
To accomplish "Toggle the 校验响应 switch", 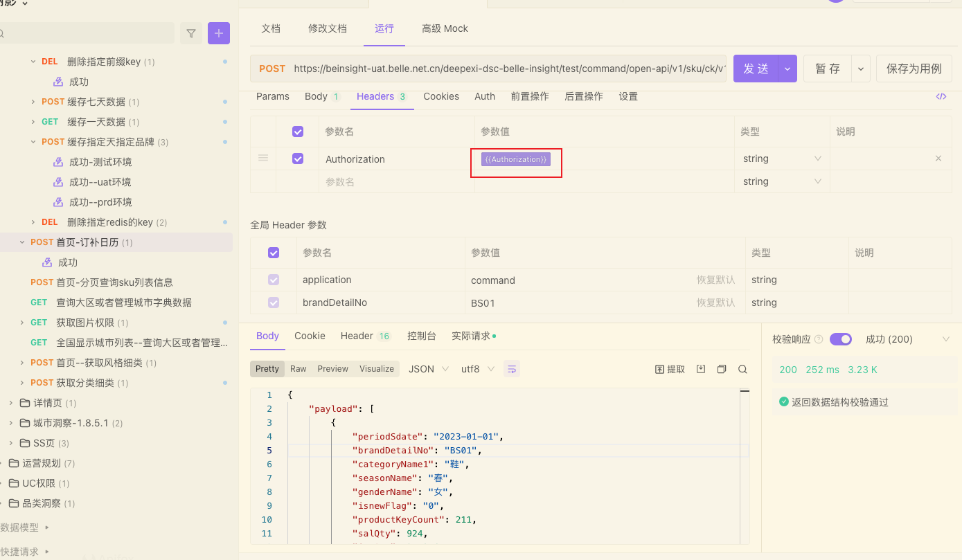I will point(840,339).
